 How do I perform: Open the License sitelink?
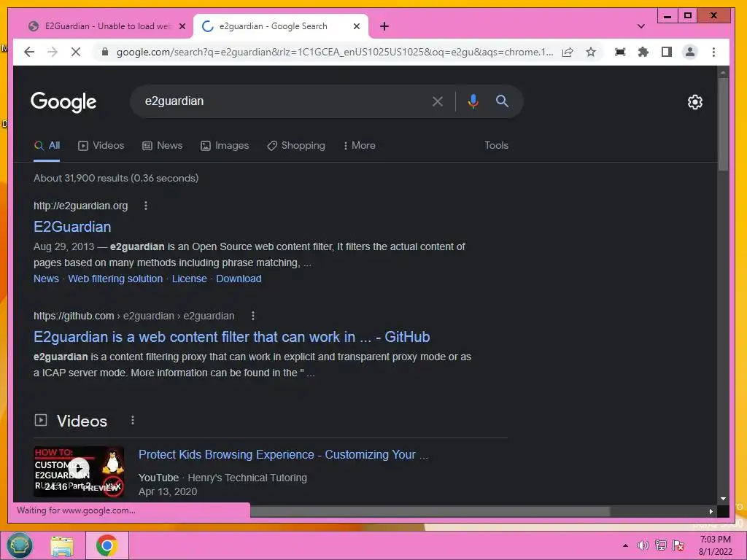(189, 279)
